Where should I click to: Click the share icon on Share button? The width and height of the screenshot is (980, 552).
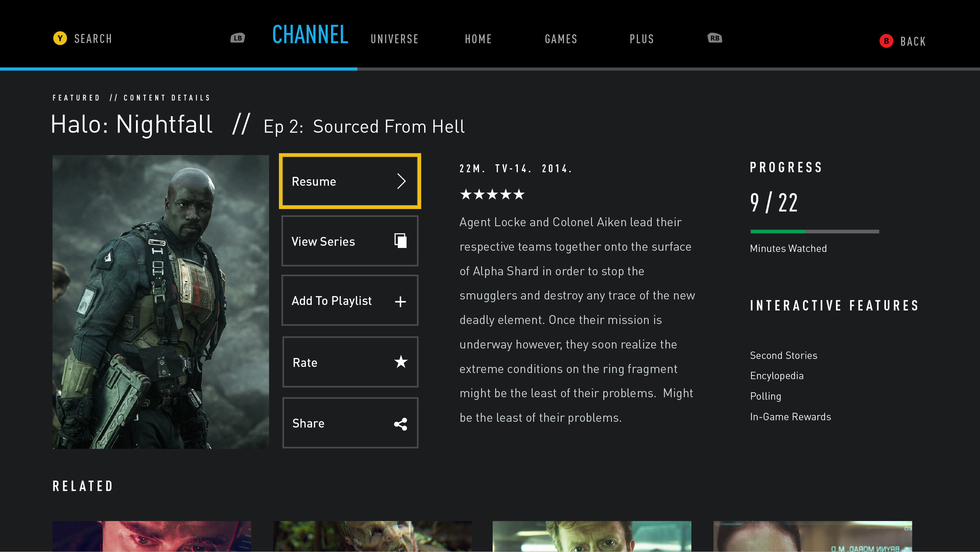(401, 424)
